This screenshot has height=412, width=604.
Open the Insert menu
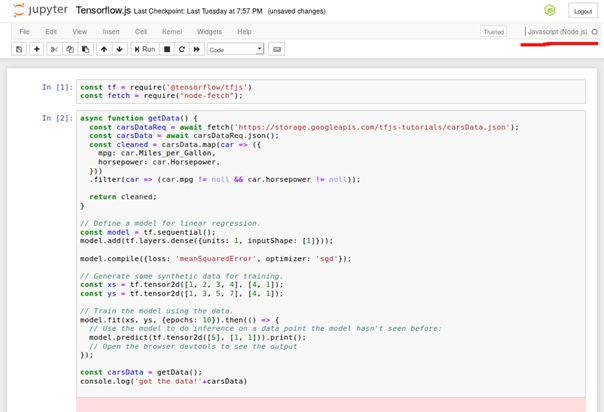click(111, 32)
